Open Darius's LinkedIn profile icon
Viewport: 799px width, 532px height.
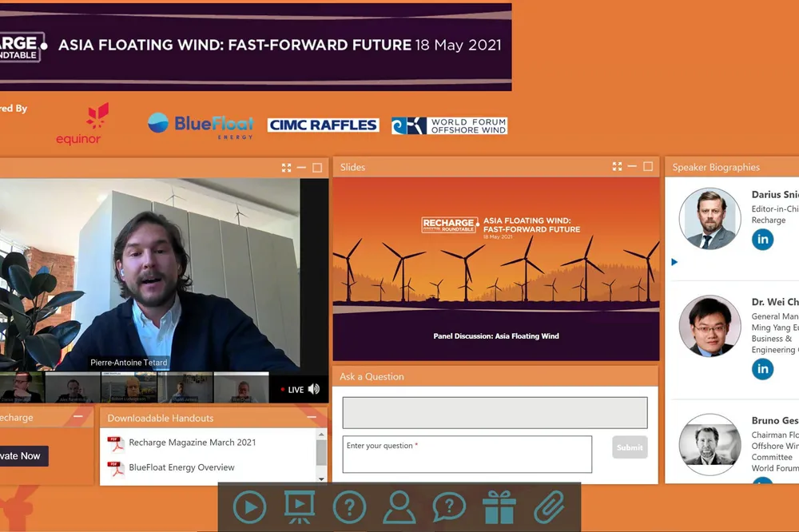point(762,240)
